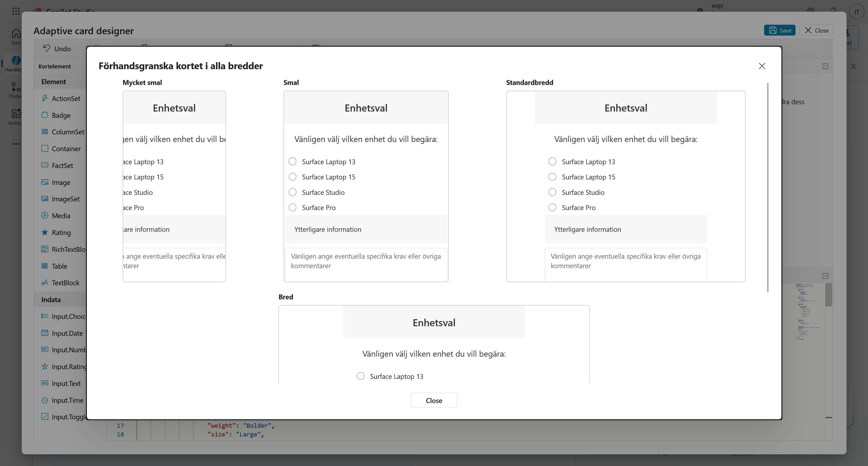Screen dimensions: 868x466
Task: Collapse the lower right panel section
Action: [x=825, y=276]
